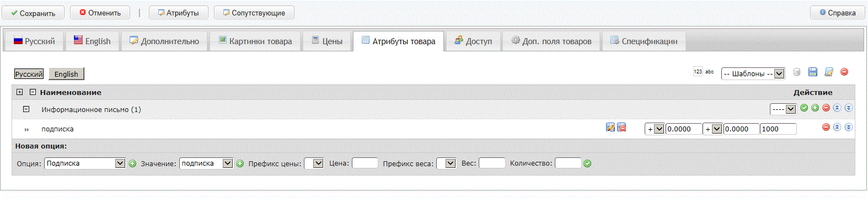Image resolution: width=868 pixels, height=201 pixels.
Task: Expand all with plus box in header
Action: pyautogui.click(x=20, y=92)
